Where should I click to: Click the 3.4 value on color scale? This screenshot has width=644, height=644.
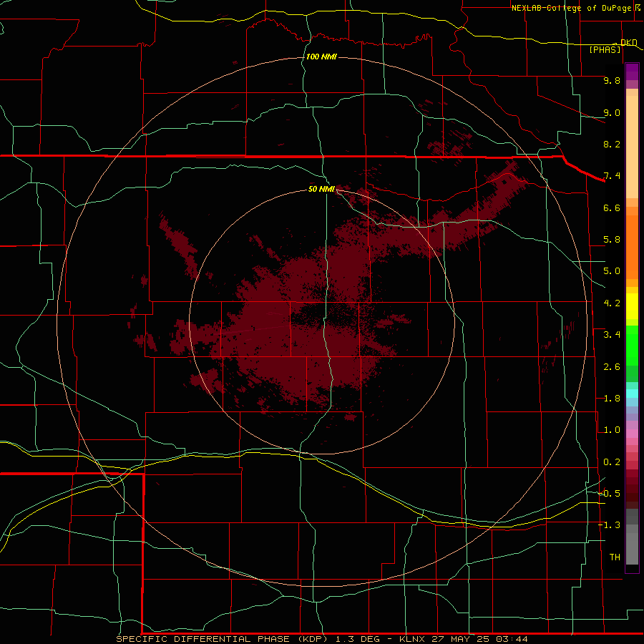(x=612, y=335)
